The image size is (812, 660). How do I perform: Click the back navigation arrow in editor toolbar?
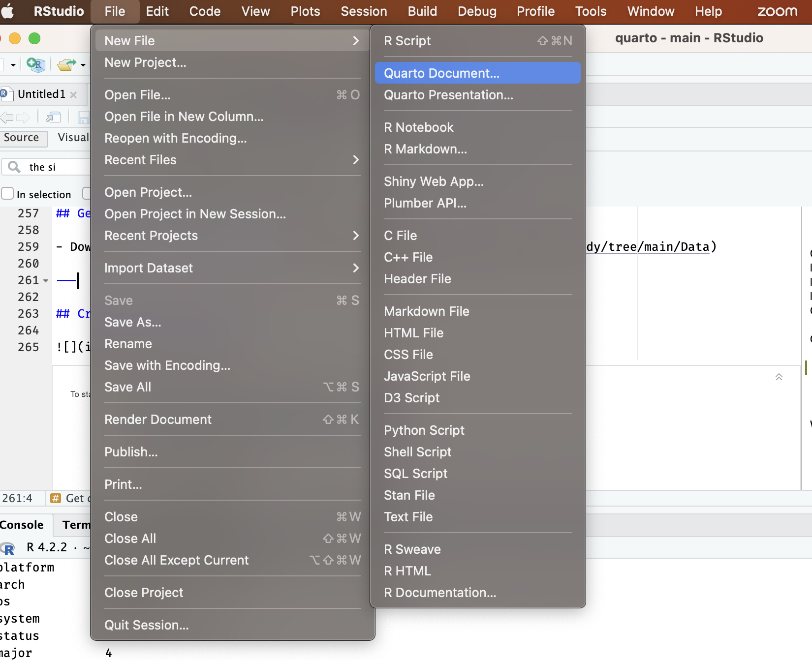click(7, 117)
